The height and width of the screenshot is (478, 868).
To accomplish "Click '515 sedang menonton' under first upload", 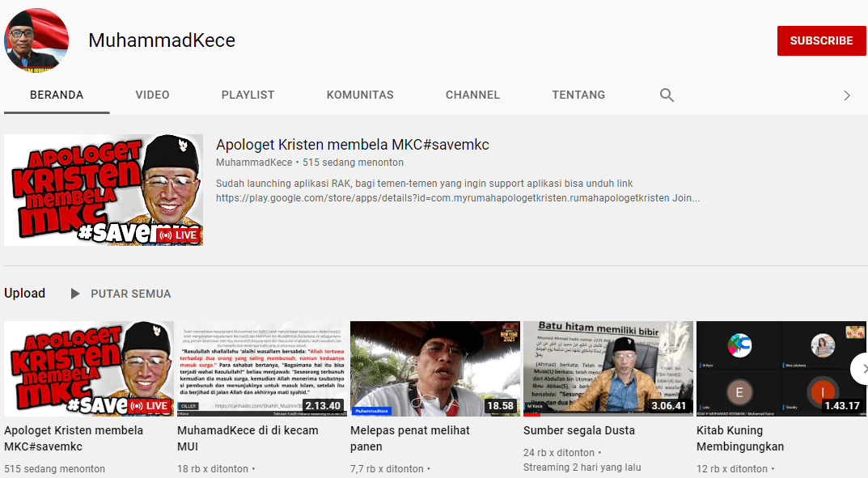I will pyautogui.click(x=55, y=468).
